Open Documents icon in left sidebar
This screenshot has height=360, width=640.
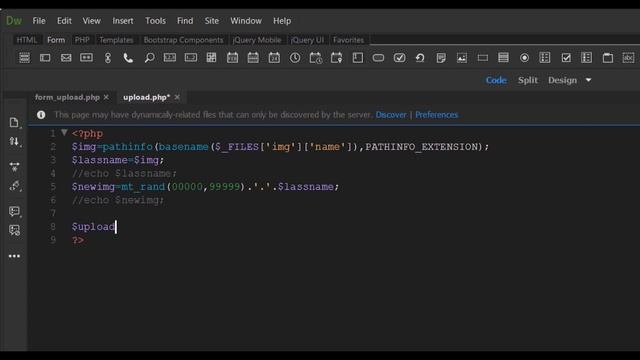(x=14, y=122)
